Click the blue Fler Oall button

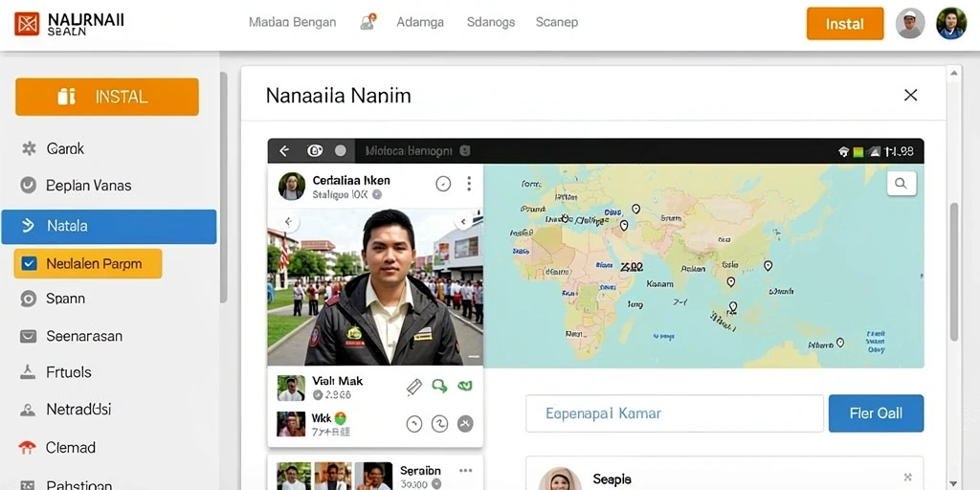click(877, 413)
